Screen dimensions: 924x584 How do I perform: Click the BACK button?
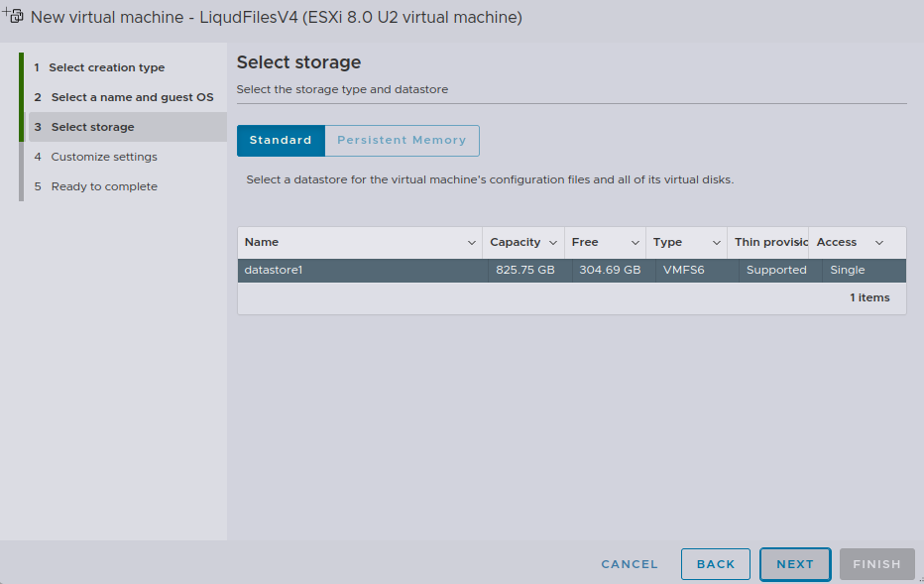[x=716, y=563]
